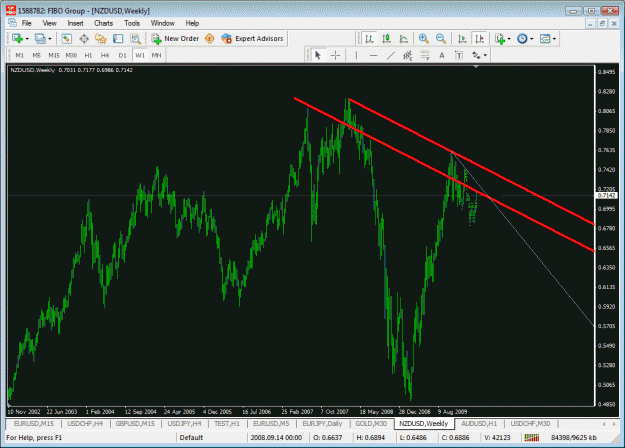The width and height of the screenshot is (625, 448).
Task: Open the Help menu
Action: [192, 23]
